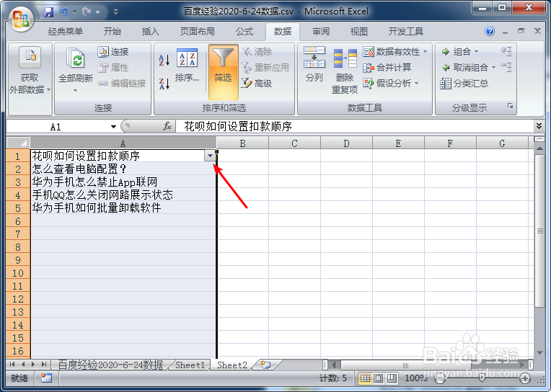Screen dimensions: 551x392
Task: Select row 3 header
Action: (x=18, y=182)
